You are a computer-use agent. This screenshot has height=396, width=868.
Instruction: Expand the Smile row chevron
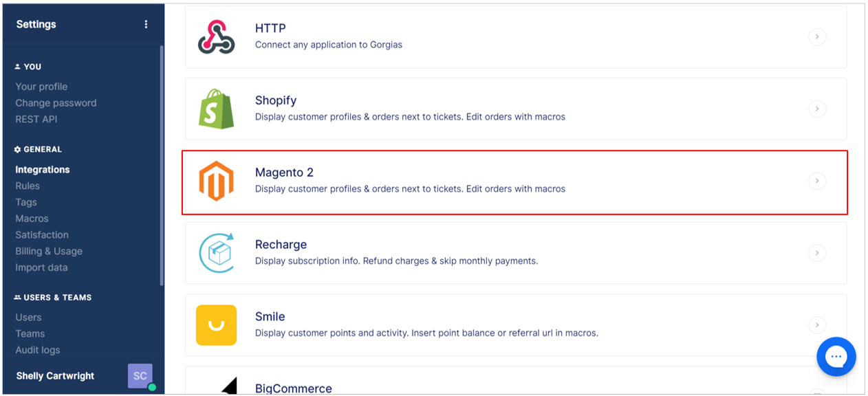(817, 325)
